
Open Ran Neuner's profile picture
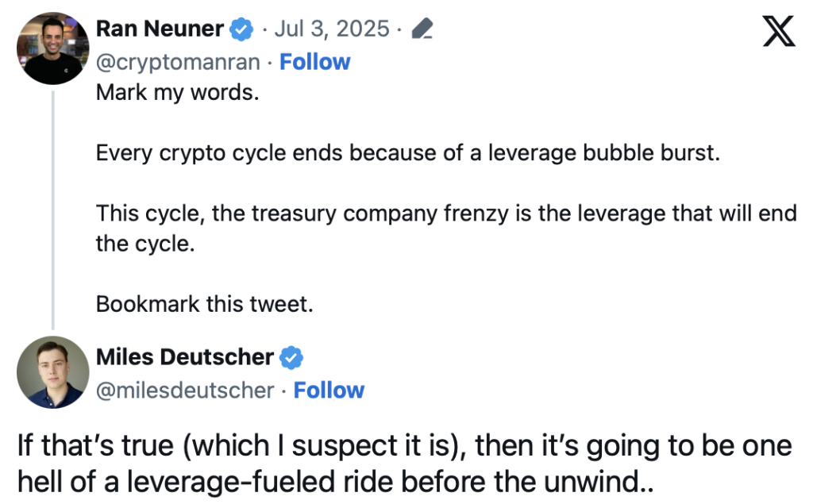point(53,48)
